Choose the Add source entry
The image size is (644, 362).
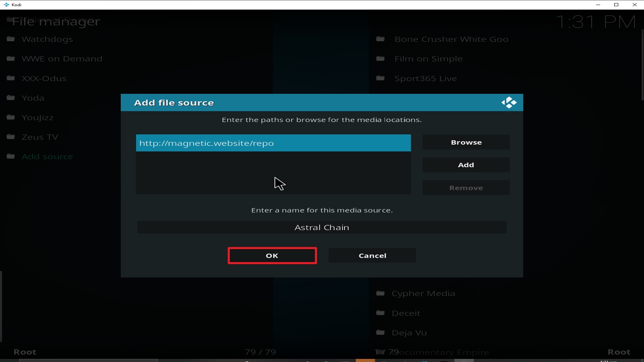coord(47,157)
